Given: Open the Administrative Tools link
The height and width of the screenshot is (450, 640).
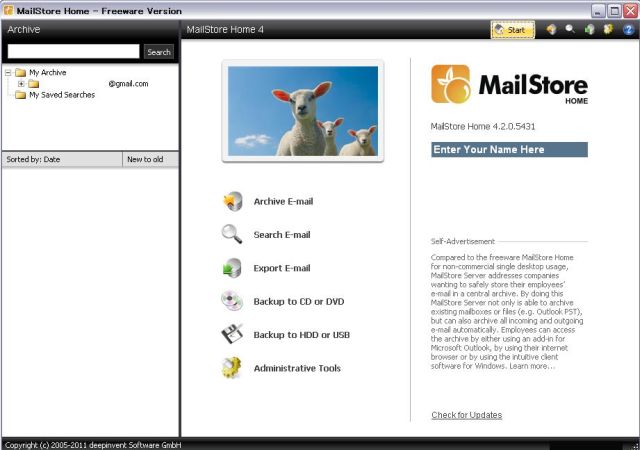Looking at the screenshot, I should (297, 368).
